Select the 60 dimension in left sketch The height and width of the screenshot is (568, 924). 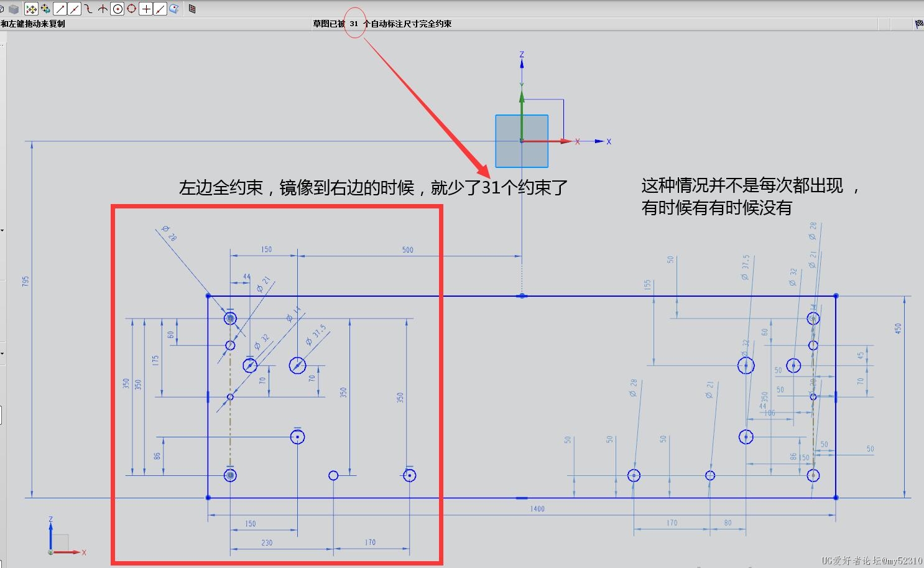click(x=171, y=335)
